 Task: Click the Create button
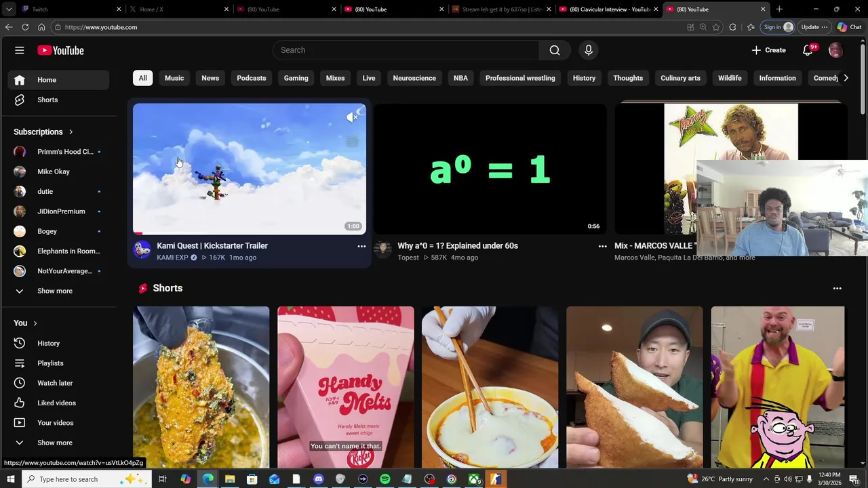tap(768, 50)
